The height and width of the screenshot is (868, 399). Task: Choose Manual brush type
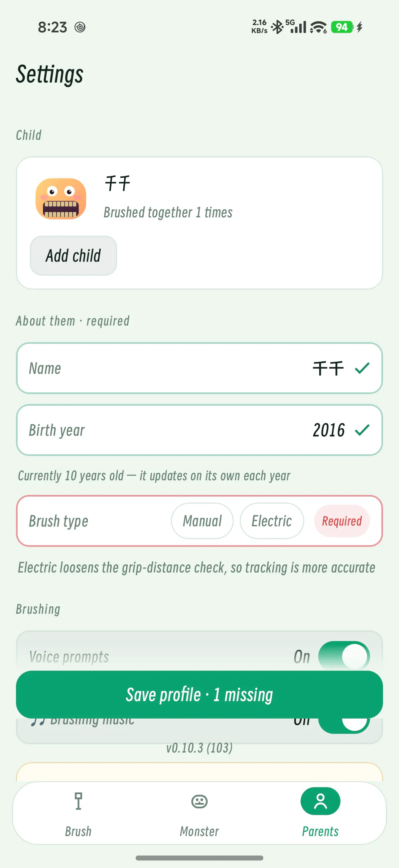[202, 521]
